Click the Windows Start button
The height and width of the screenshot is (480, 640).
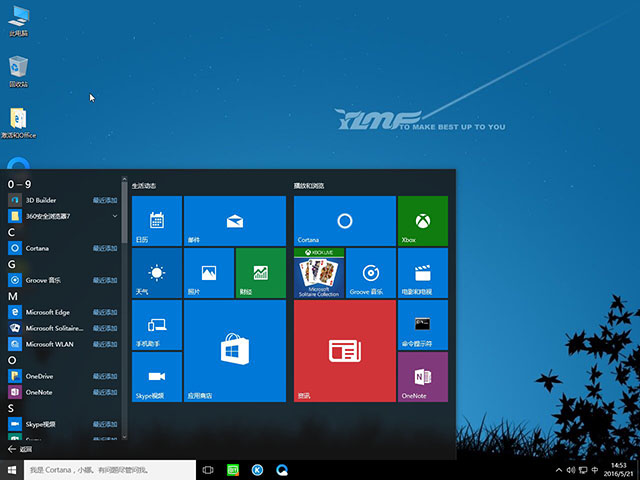point(12,469)
